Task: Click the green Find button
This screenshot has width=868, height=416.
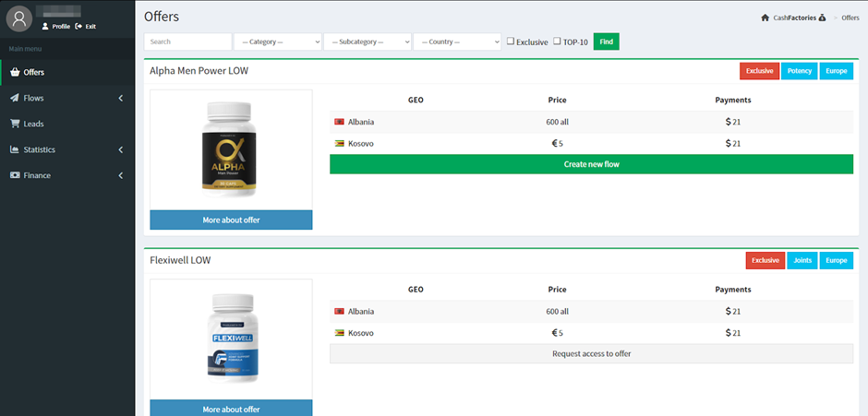Action: point(606,42)
